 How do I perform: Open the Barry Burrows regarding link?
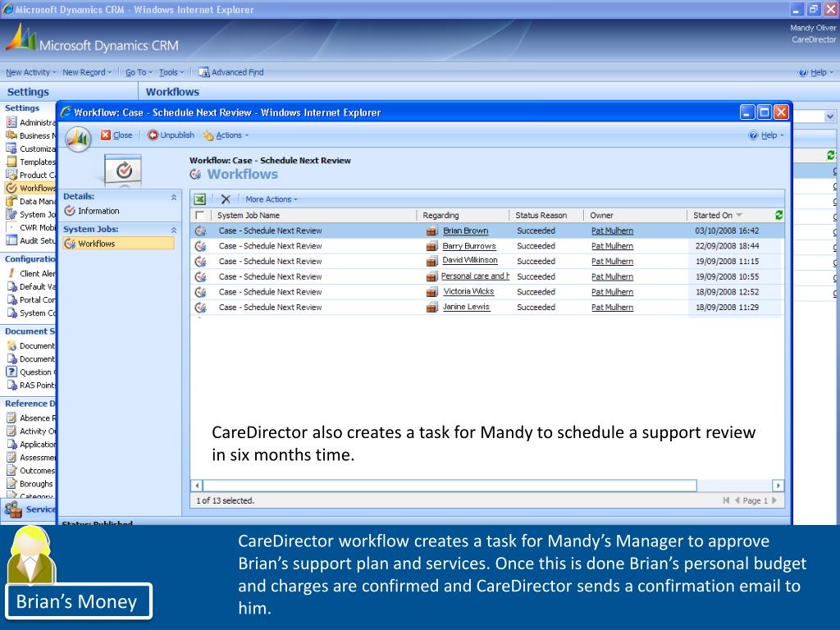coord(468,246)
